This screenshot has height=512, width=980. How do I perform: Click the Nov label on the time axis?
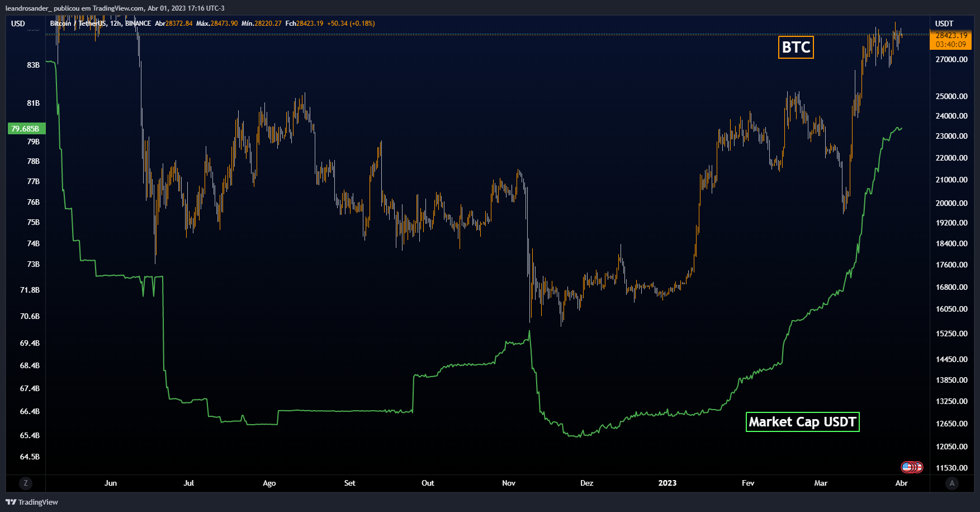509,483
